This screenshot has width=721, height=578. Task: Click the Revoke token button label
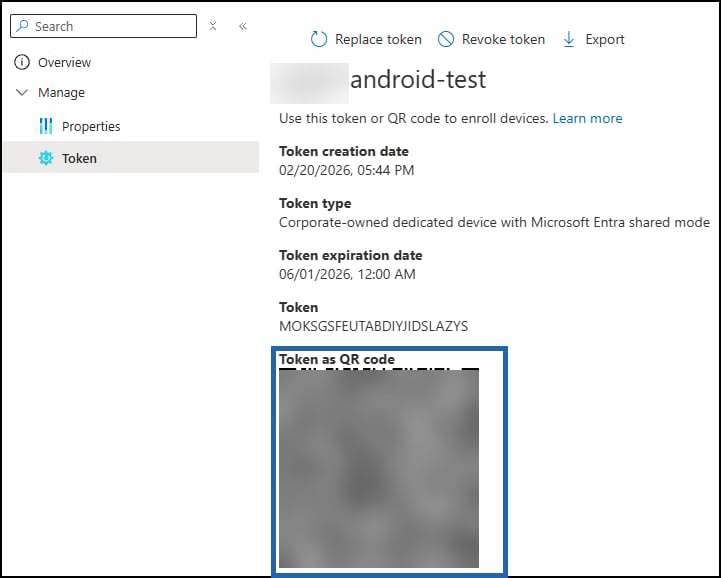coord(503,40)
